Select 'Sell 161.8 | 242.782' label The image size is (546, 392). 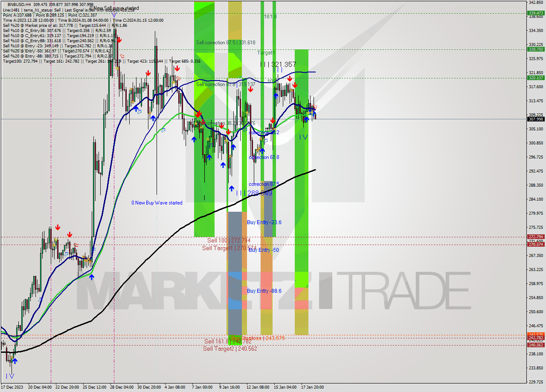click(228, 341)
